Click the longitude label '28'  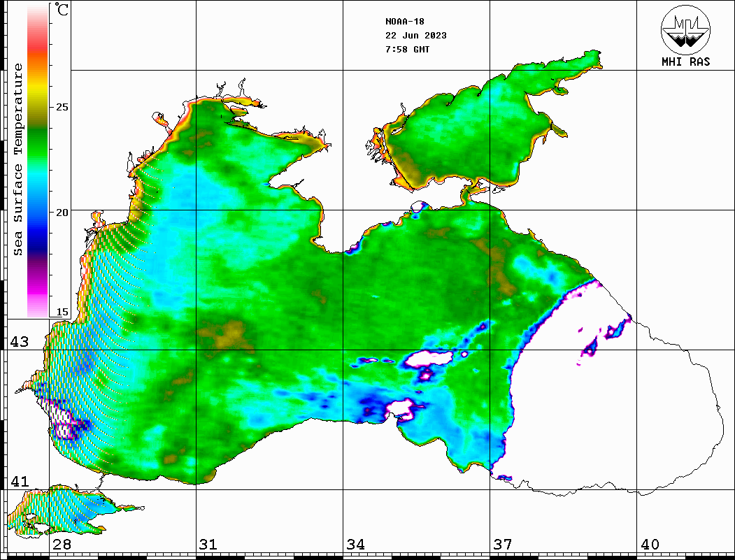(x=62, y=544)
